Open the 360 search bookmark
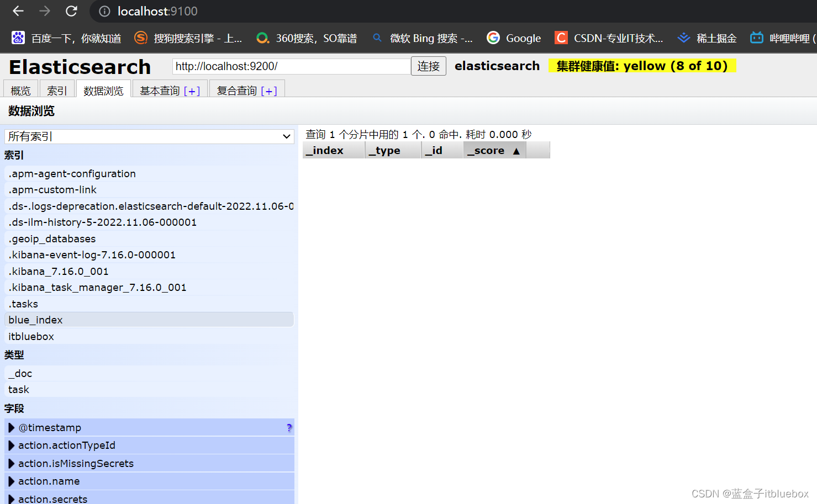The image size is (817, 504). point(307,38)
